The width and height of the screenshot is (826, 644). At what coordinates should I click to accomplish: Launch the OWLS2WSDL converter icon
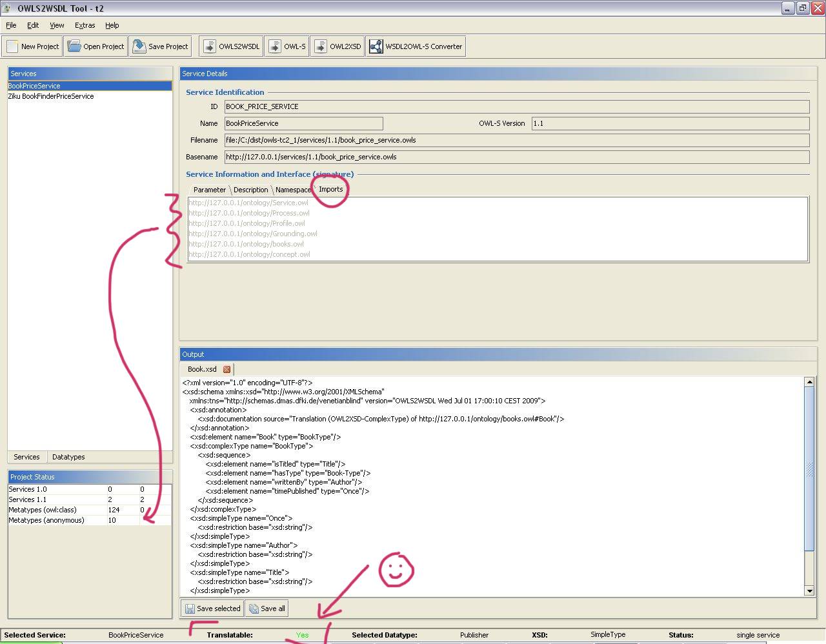(209, 46)
